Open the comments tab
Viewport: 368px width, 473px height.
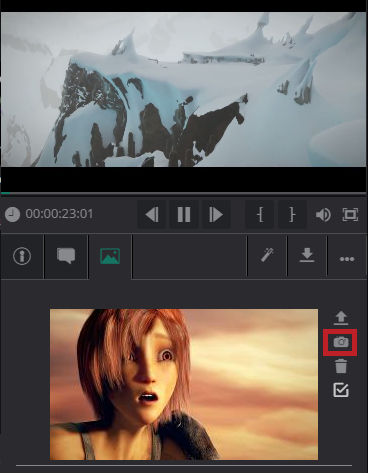pos(66,256)
